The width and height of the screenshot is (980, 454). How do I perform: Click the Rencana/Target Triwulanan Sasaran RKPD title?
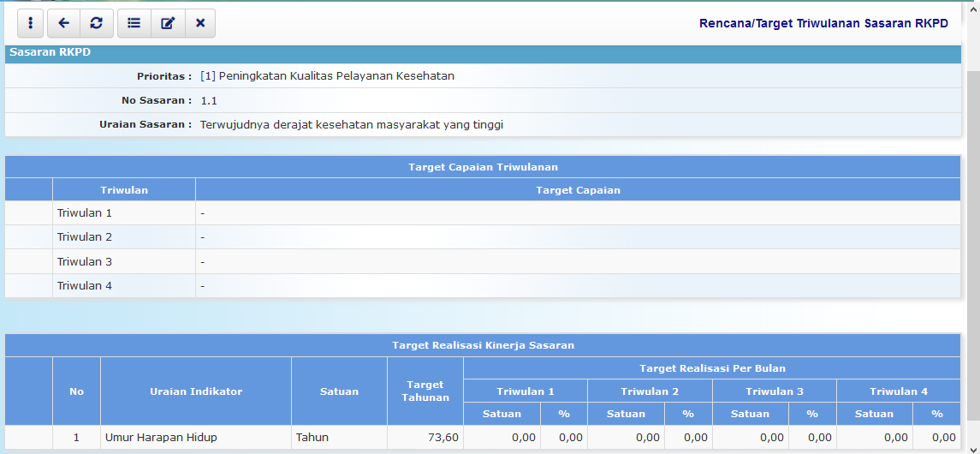click(x=823, y=23)
